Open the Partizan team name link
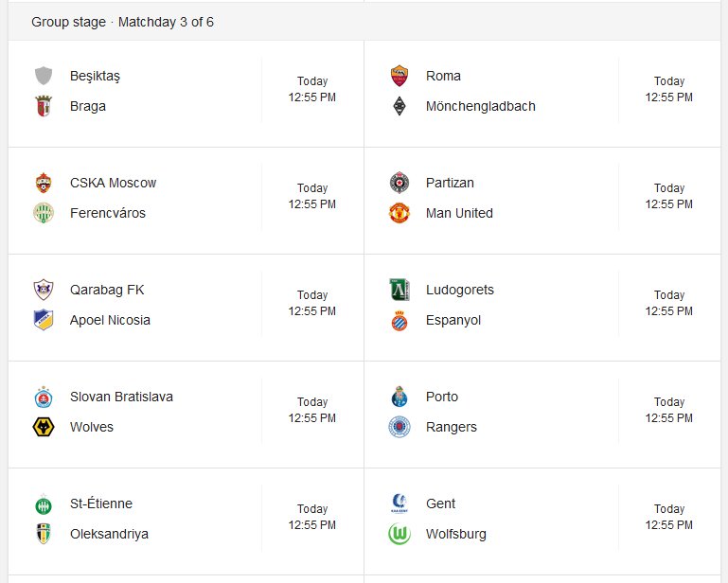728x583 pixels. click(x=450, y=183)
